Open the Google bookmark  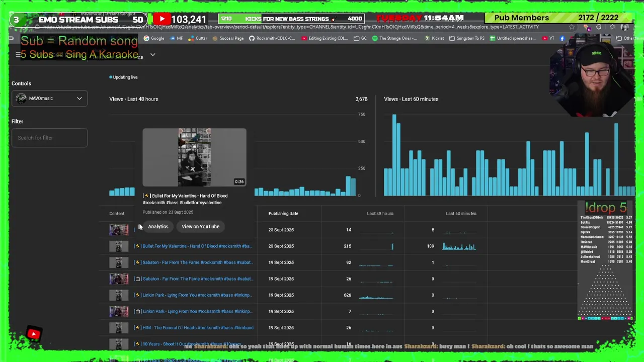[x=154, y=38]
